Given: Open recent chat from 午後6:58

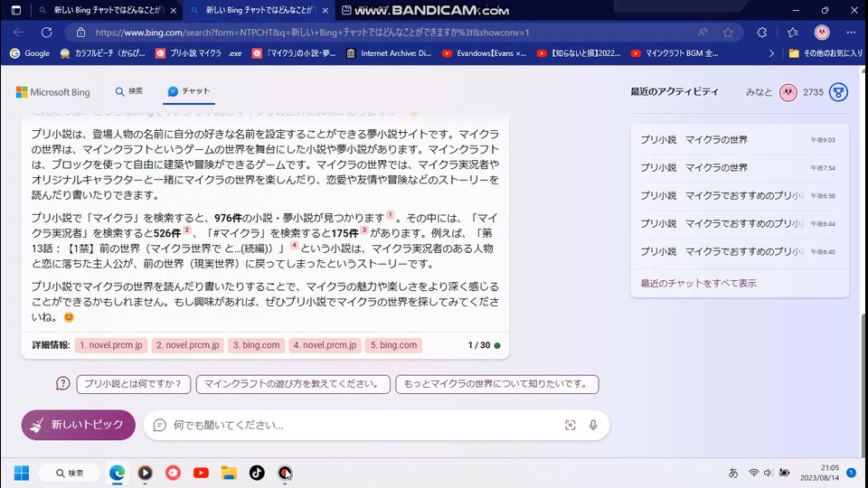Looking at the screenshot, I should pos(739,196).
